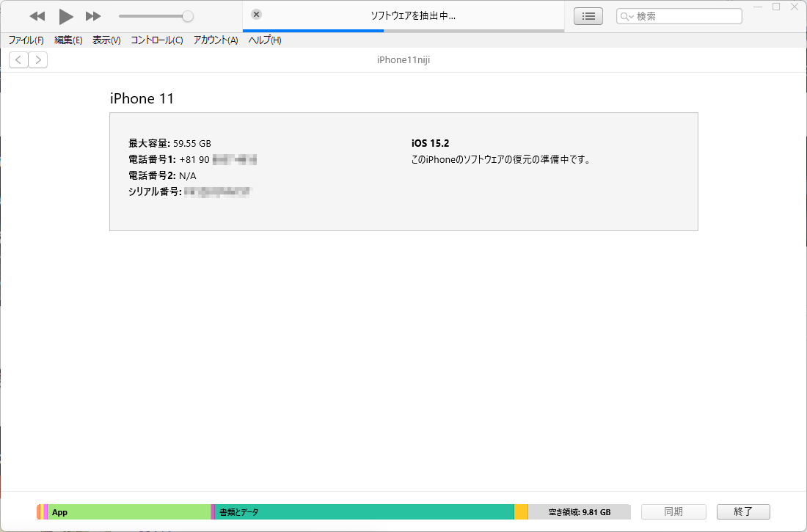
Task: Click the ソフトウェアを抽出中 status text
Action: pos(413,16)
